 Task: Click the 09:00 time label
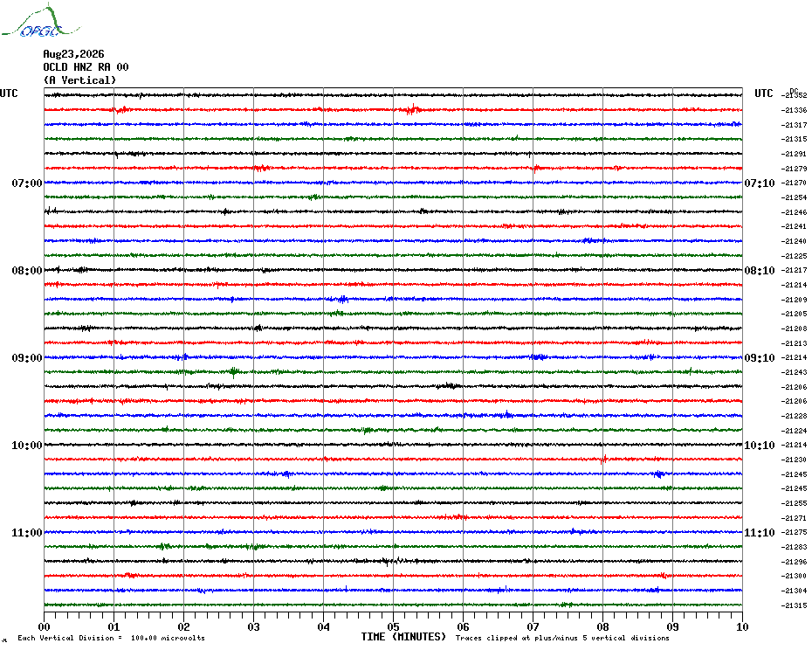[27, 357]
